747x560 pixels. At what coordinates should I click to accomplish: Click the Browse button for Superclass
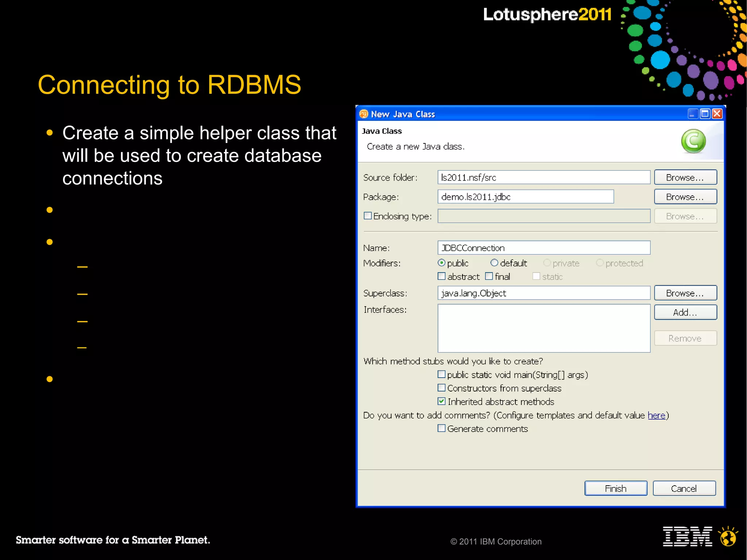[685, 293]
